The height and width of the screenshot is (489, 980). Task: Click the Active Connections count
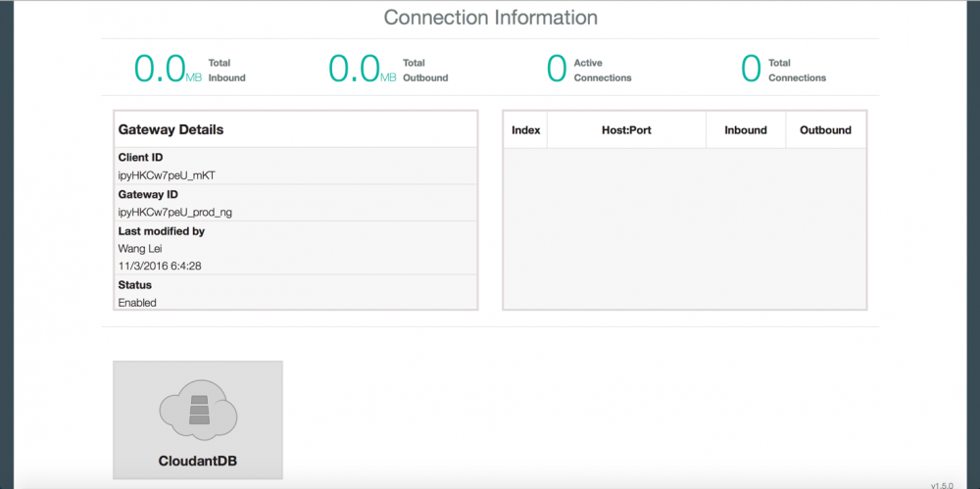[557, 69]
